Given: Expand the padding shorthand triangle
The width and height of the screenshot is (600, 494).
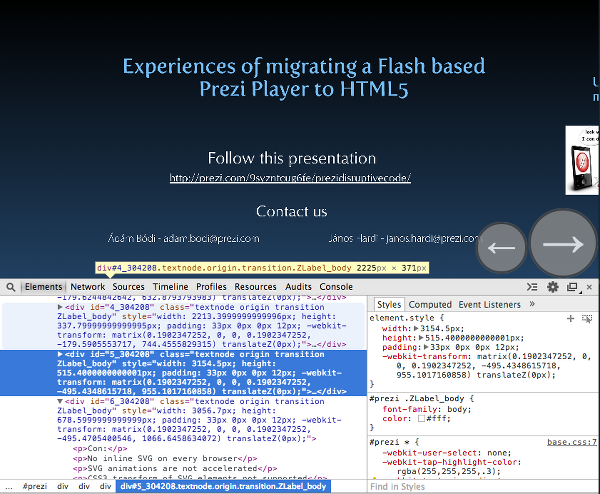Looking at the screenshot, I should pyautogui.click(x=426, y=347).
